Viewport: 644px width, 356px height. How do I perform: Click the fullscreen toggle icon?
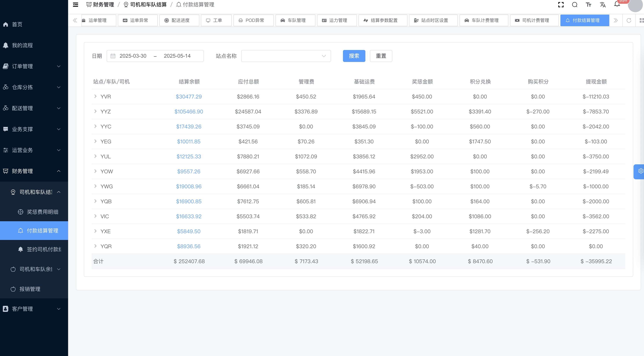coord(561,5)
